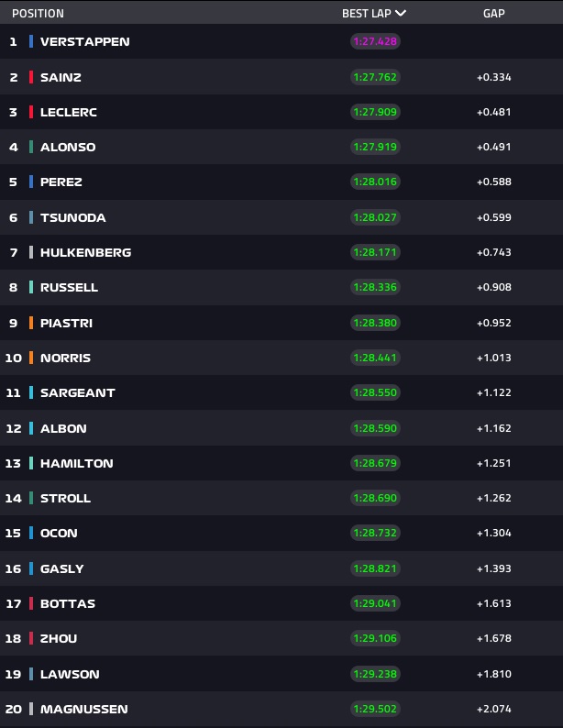The image size is (563, 728).
Task: Sort by POSITION column header
Action: pos(39,14)
